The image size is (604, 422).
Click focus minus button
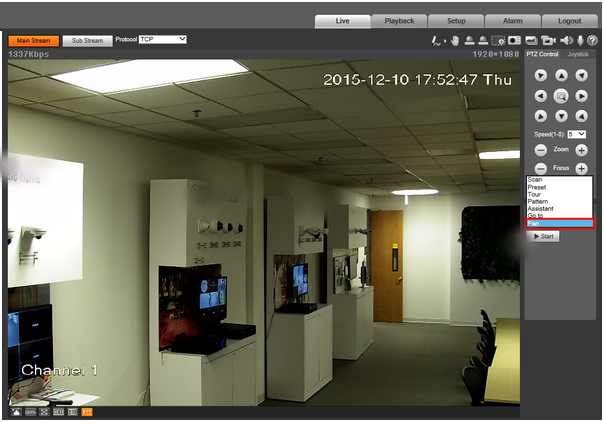coord(541,168)
